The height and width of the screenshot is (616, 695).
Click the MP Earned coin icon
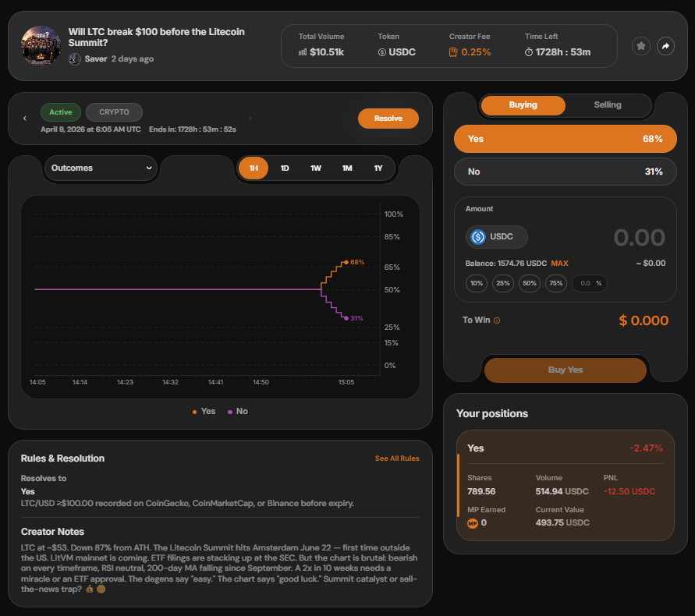pos(473,523)
